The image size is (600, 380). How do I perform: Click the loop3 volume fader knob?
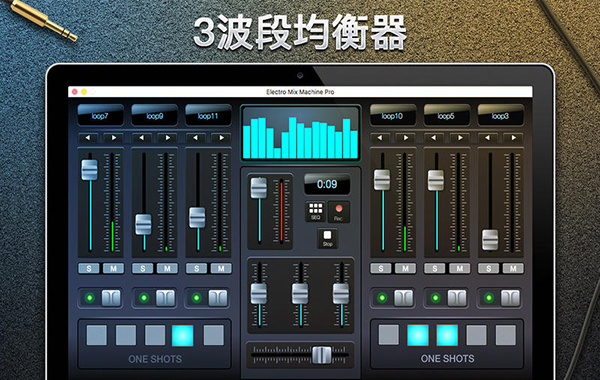[490, 240]
